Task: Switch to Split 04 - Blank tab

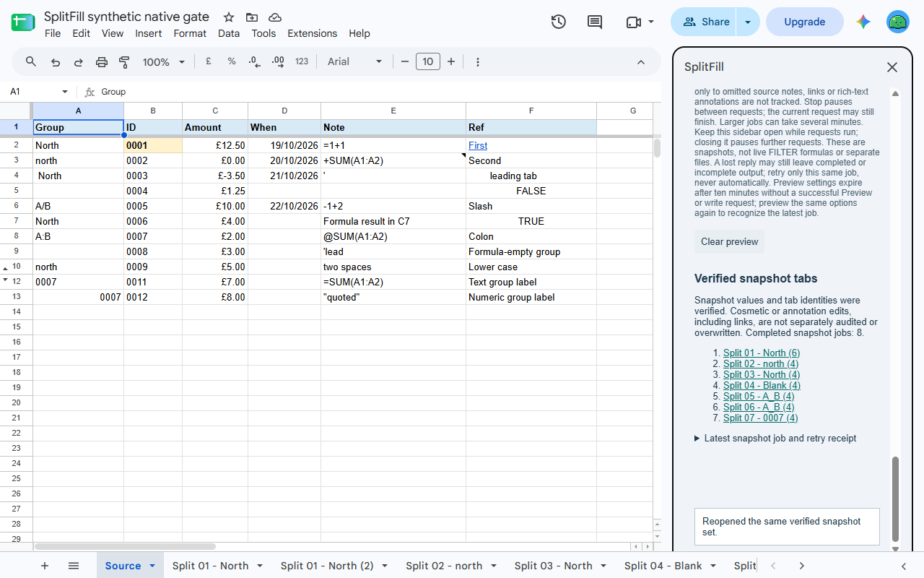Action: click(x=663, y=566)
